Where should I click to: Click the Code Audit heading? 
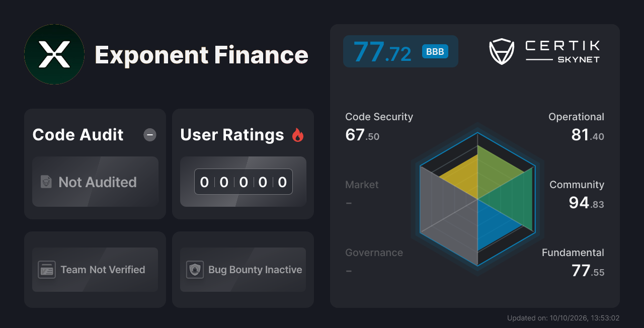(x=78, y=135)
